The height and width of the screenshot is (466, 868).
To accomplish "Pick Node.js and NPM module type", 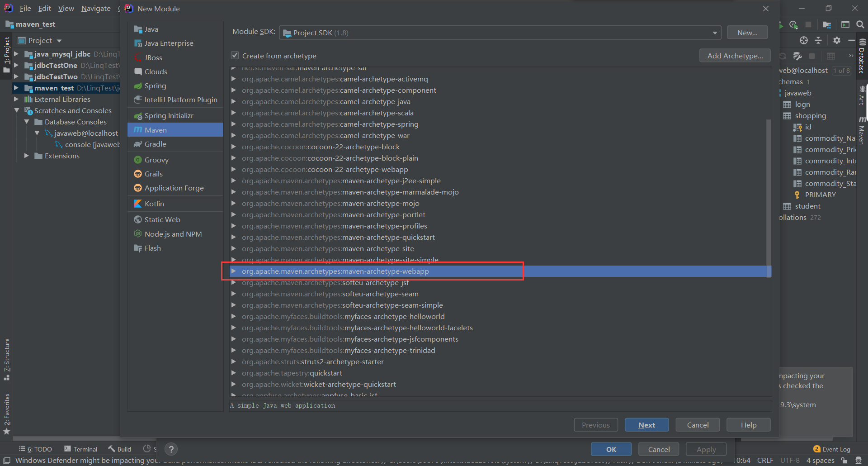I will tap(175, 234).
